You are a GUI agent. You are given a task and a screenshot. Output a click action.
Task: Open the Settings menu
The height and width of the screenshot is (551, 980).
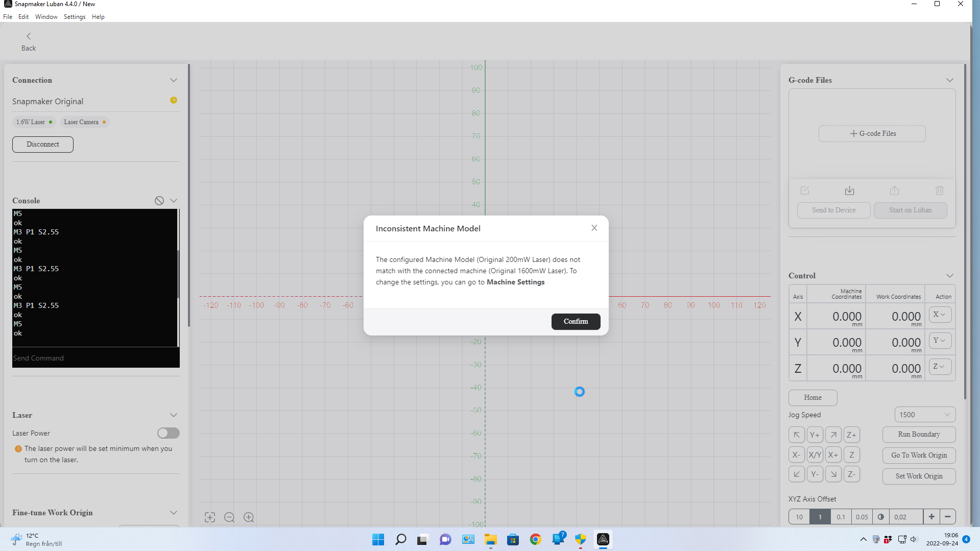75,17
